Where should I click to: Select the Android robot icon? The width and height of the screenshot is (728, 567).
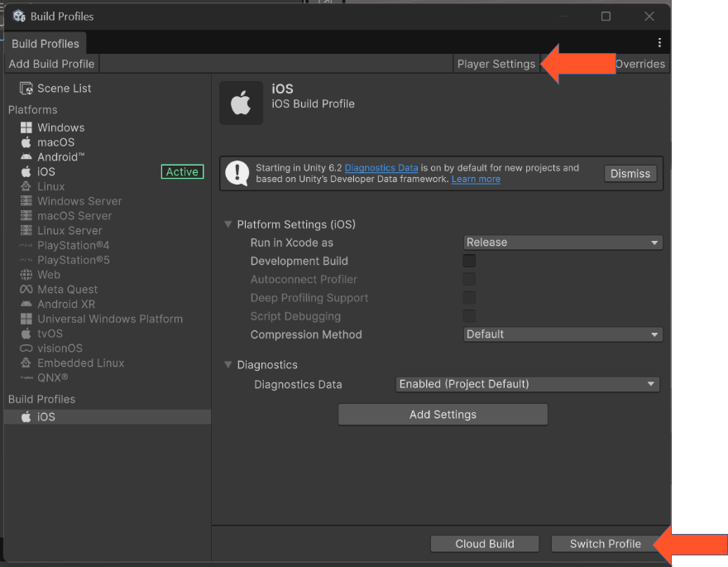point(26,157)
